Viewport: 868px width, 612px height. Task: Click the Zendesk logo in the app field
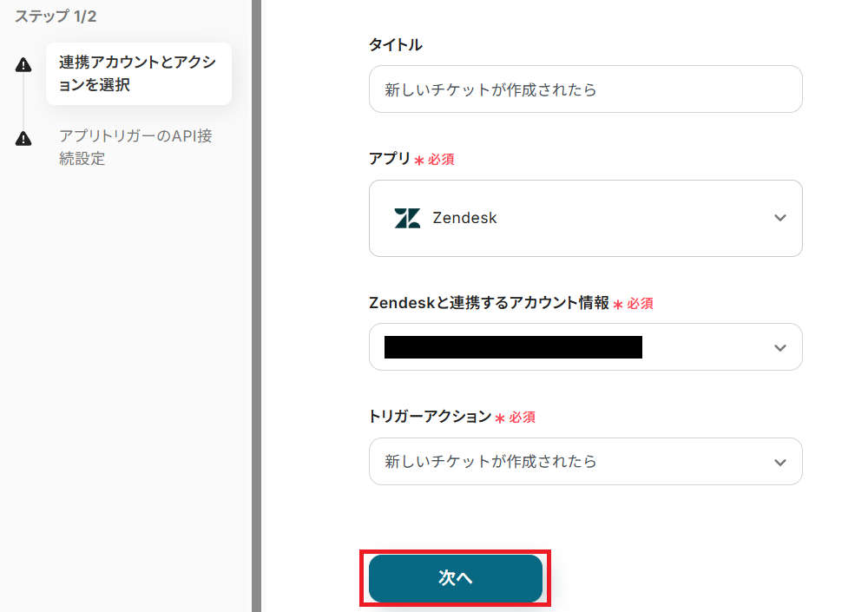tap(407, 218)
